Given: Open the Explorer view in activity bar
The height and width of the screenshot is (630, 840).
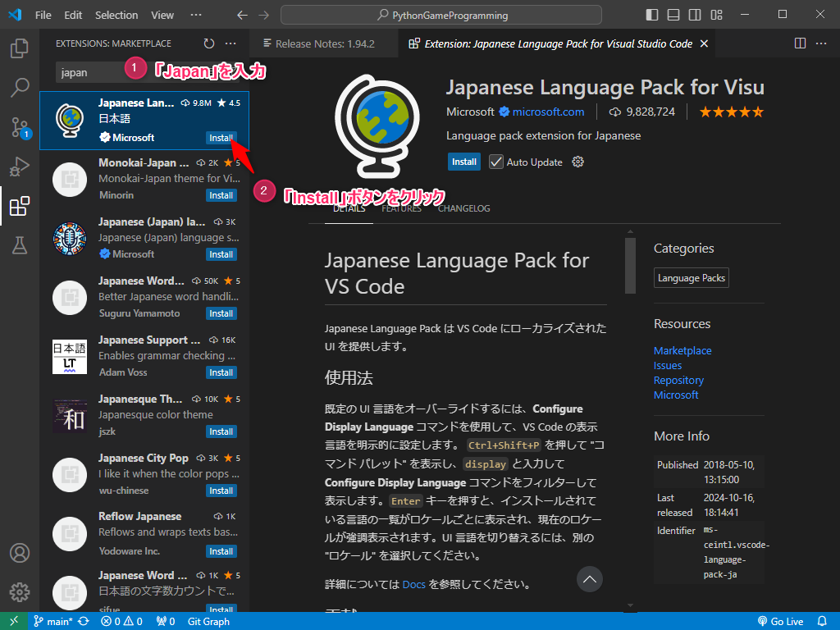Looking at the screenshot, I should click(20, 48).
